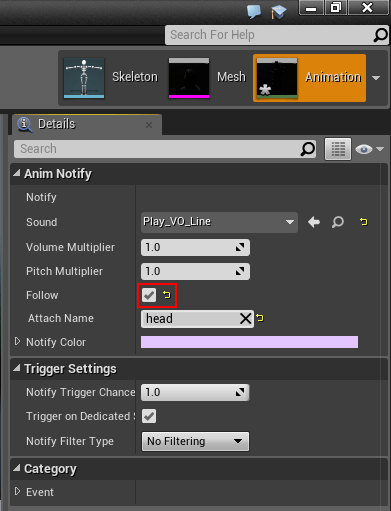This screenshot has width=391, height=511.
Task: Open the dropdown arrow beside Animation mode
Action: [376, 78]
